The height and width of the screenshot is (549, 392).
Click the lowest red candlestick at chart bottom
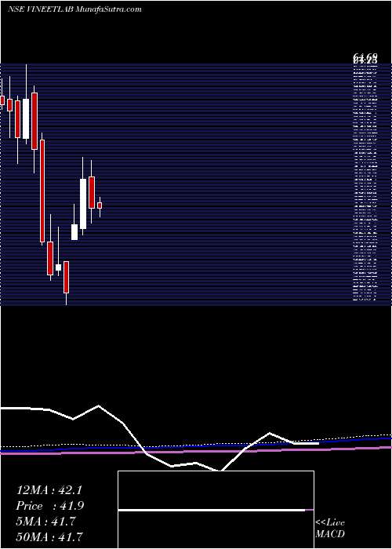click(66, 277)
